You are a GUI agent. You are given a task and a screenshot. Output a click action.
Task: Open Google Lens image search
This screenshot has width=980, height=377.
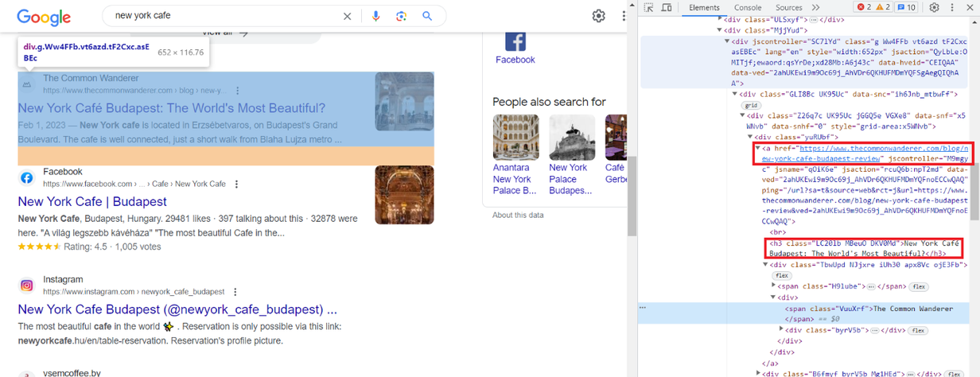click(402, 16)
